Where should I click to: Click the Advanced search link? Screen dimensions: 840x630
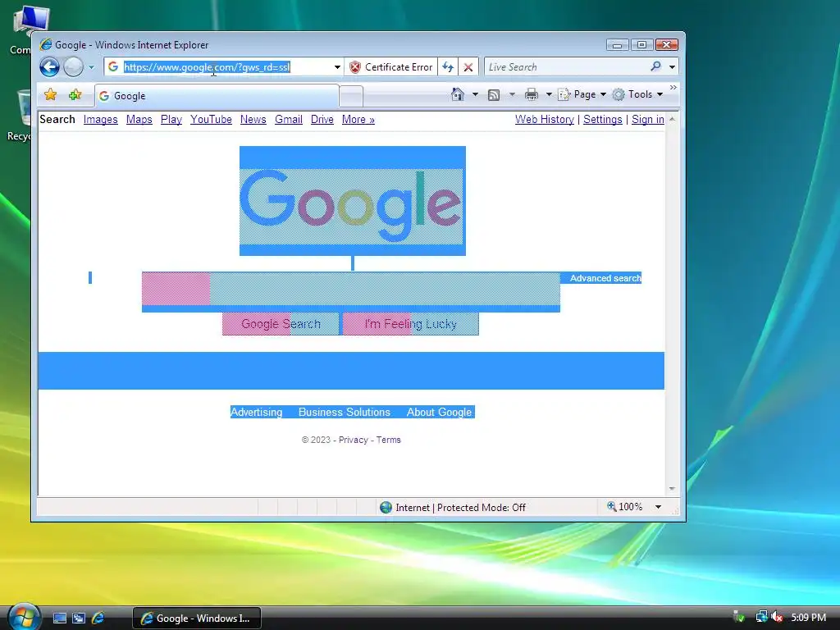[605, 278]
